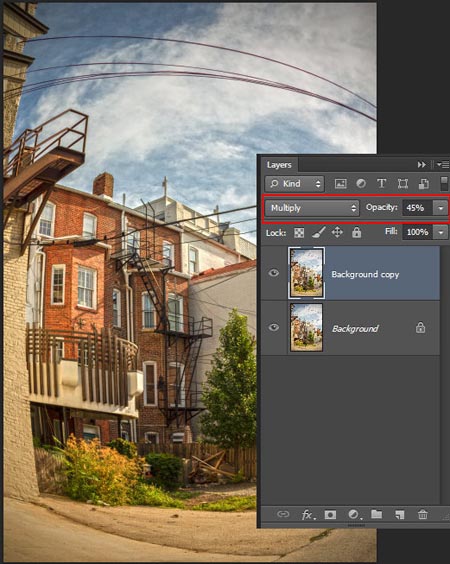The width and height of the screenshot is (450, 564).
Task: Select the Background copy layer thumbnail
Action: tap(306, 273)
